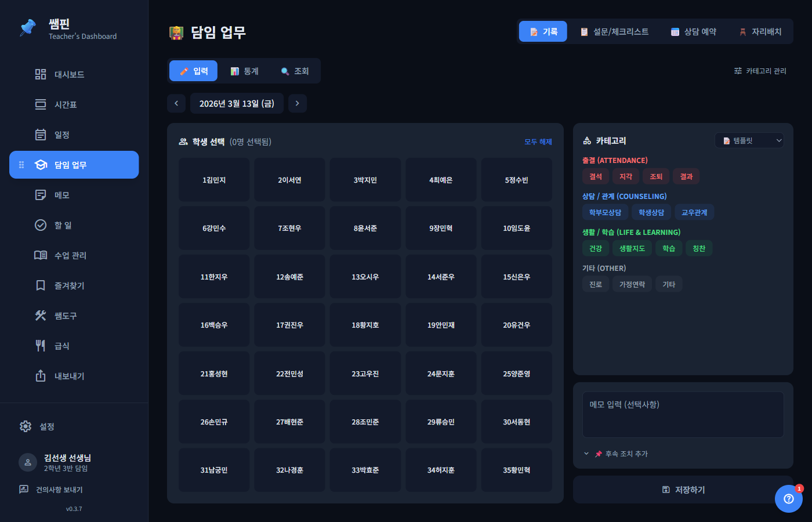Select the 학생상담 counseling chip
The image size is (812, 522).
coord(650,212)
